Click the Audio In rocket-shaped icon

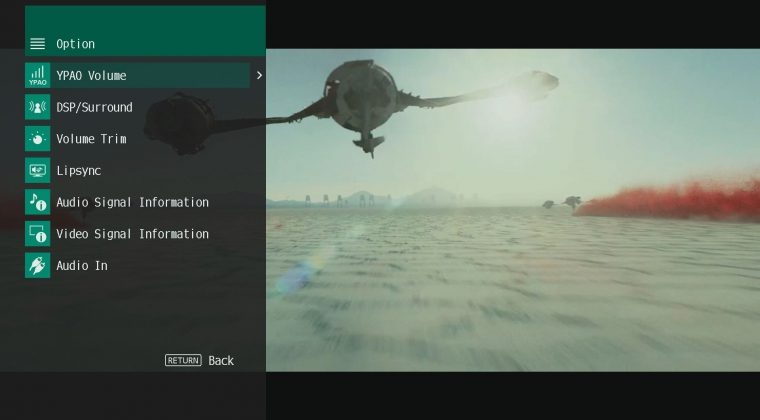point(37,266)
